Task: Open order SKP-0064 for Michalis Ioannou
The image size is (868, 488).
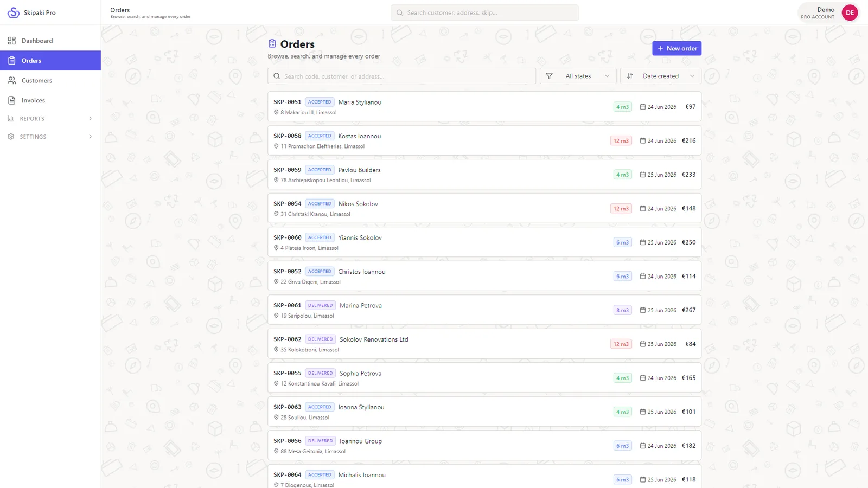Action: click(484, 476)
